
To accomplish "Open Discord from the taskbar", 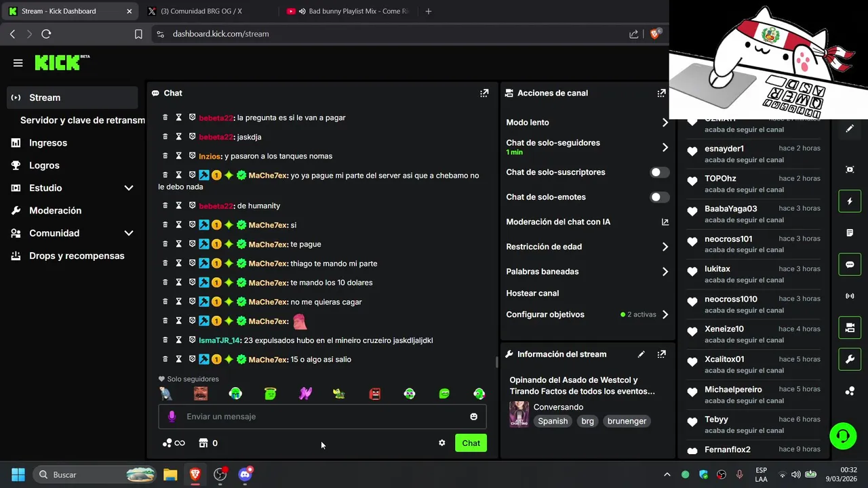I will point(245,474).
